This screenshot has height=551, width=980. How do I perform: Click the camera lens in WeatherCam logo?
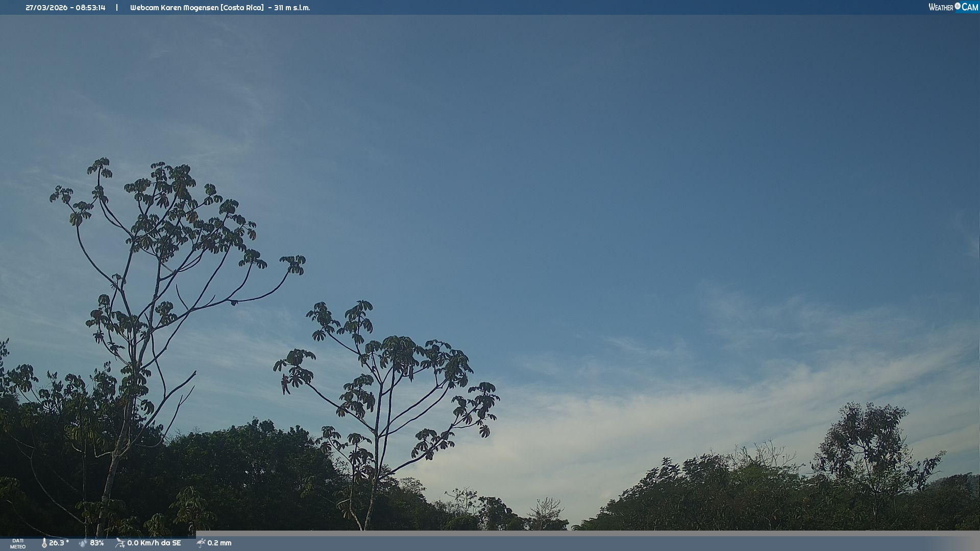coord(958,6)
